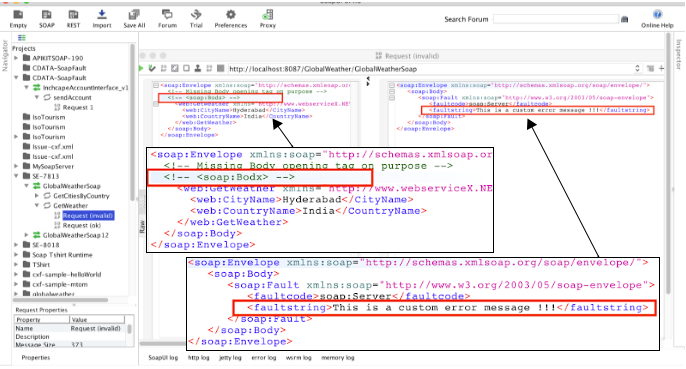
Task: Select the Raw vertical tab of request editor
Action: coord(142,226)
